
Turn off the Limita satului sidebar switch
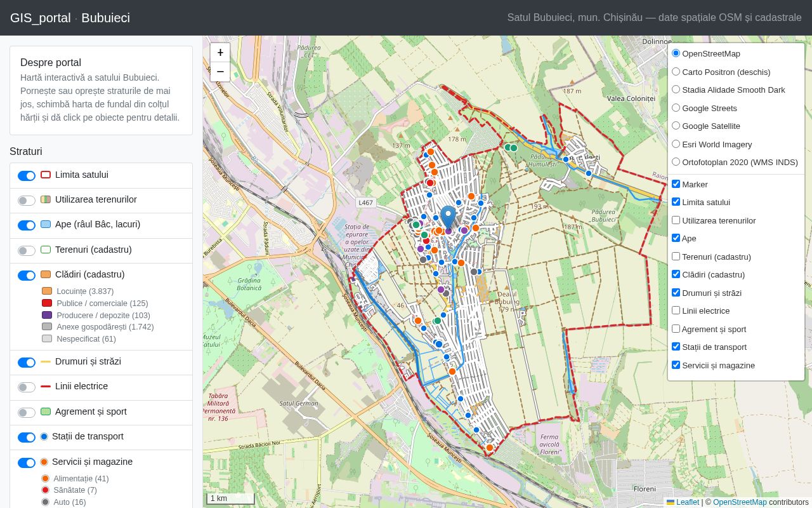[x=27, y=176]
